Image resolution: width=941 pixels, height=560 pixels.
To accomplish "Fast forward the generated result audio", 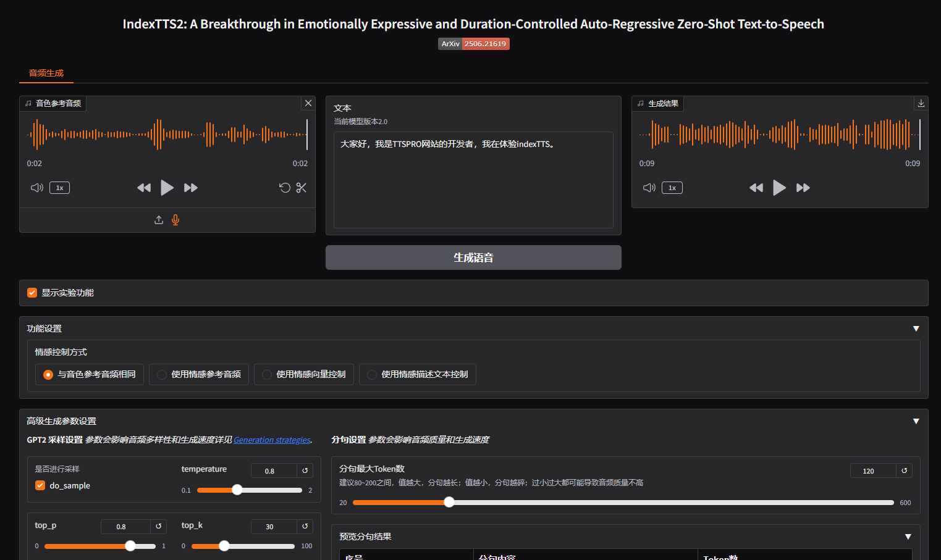I will [x=803, y=188].
